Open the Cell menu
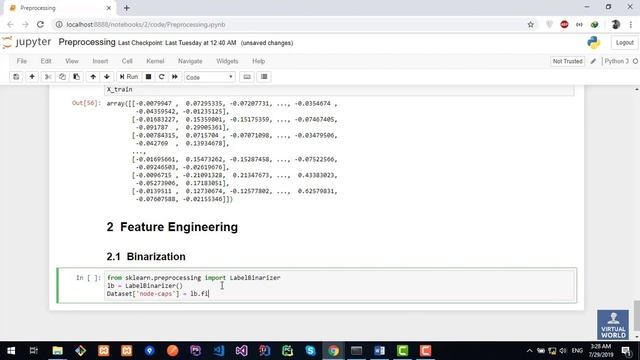The image size is (640, 360). click(x=127, y=61)
